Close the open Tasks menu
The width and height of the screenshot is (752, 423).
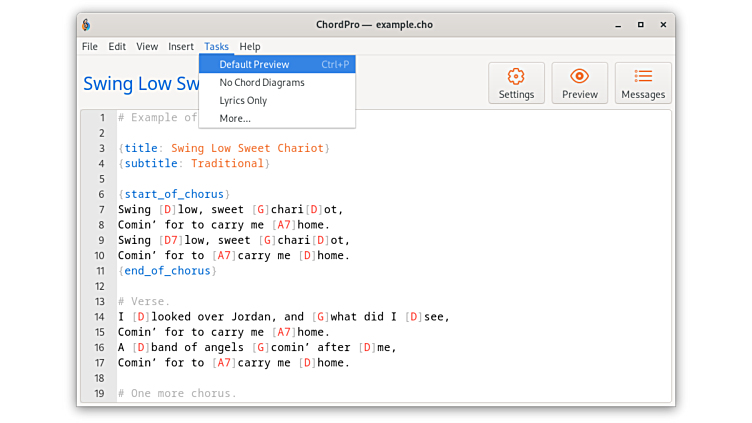pyautogui.click(x=216, y=47)
